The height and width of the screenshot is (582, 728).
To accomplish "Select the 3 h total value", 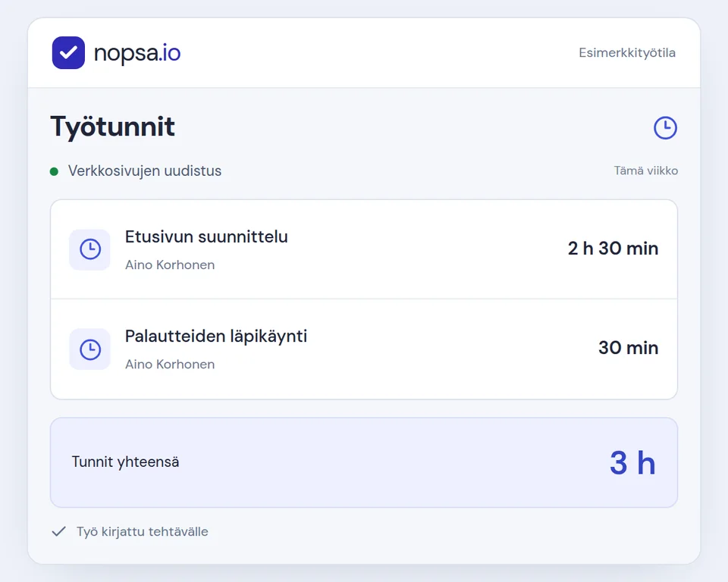I will [632, 463].
